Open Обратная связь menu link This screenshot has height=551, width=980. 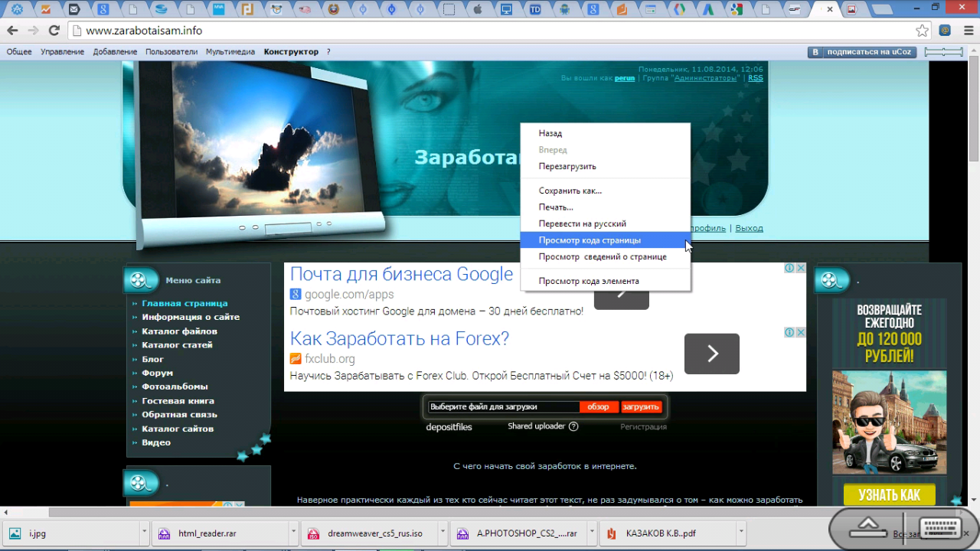(179, 415)
